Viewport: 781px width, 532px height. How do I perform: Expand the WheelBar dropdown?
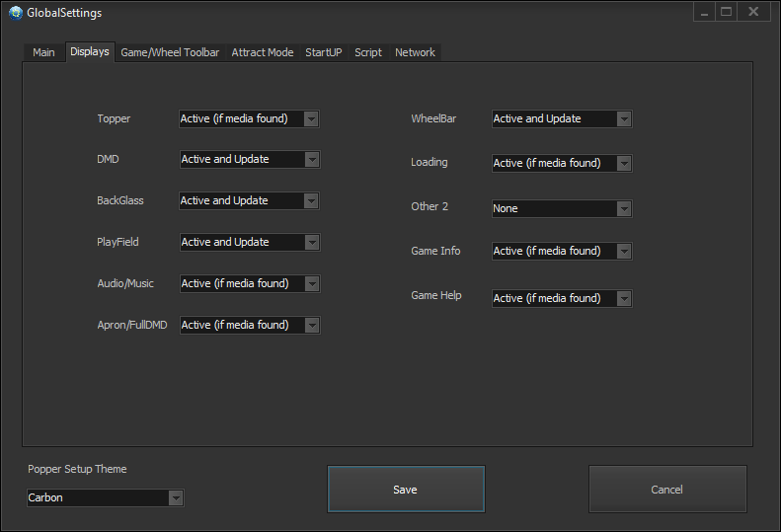(562, 119)
